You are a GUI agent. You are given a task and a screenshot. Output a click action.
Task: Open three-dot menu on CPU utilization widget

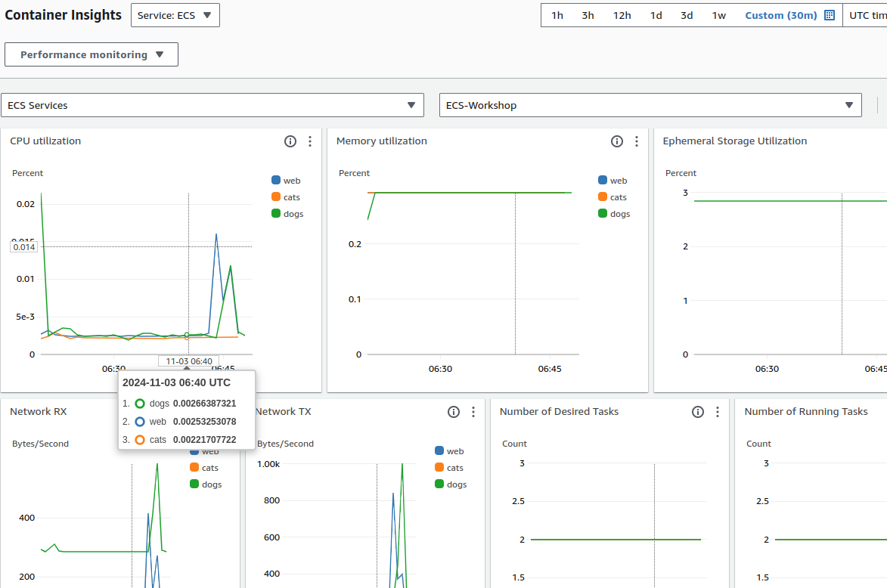[310, 141]
